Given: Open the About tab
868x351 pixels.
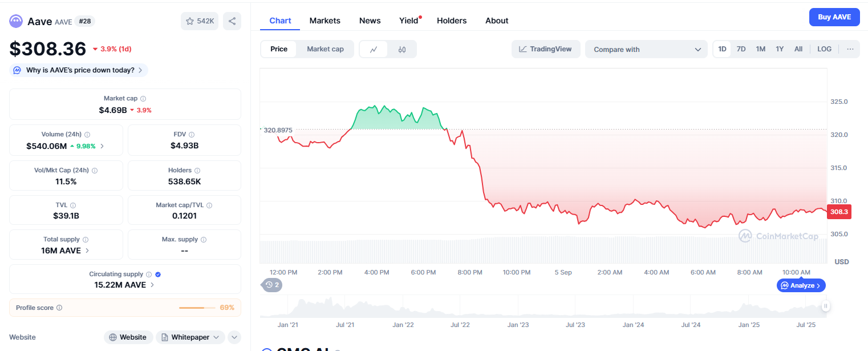Looking at the screenshot, I should pyautogui.click(x=497, y=21).
